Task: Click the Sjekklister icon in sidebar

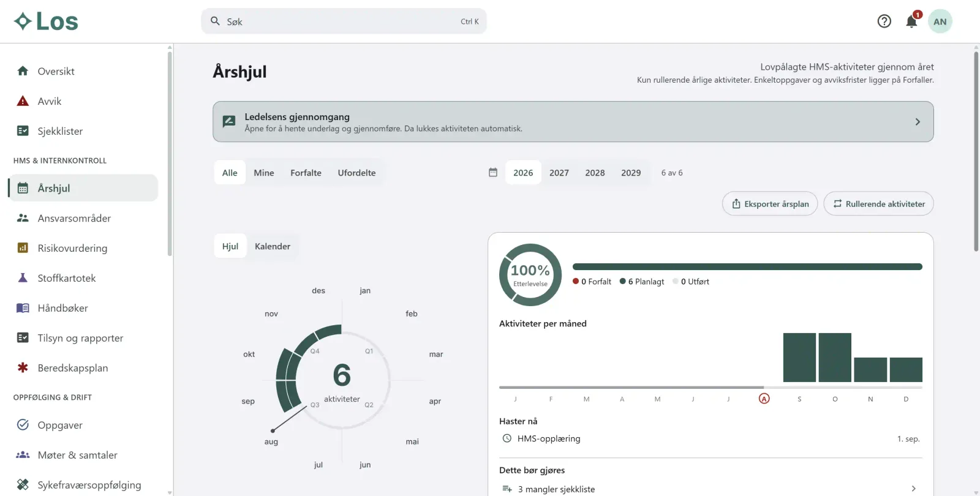Action: point(23,131)
